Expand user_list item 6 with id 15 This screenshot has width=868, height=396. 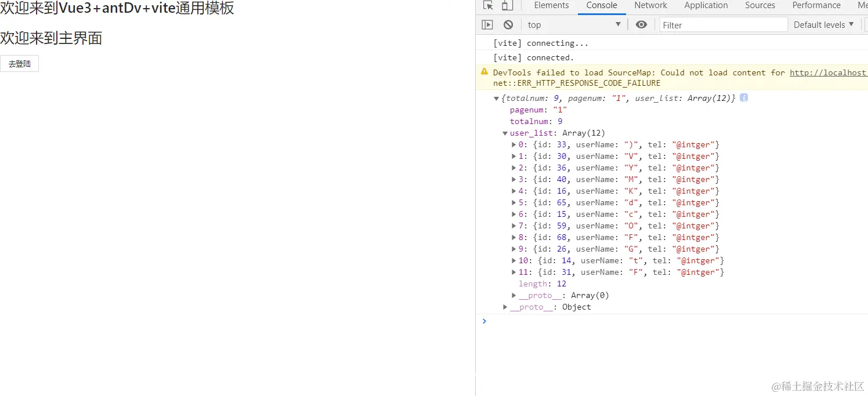tap(514, 214)
